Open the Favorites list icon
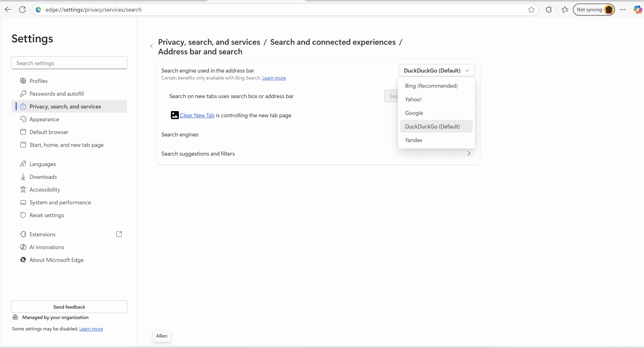This screenshot has width=644, height=348. [x=565, y=10]
